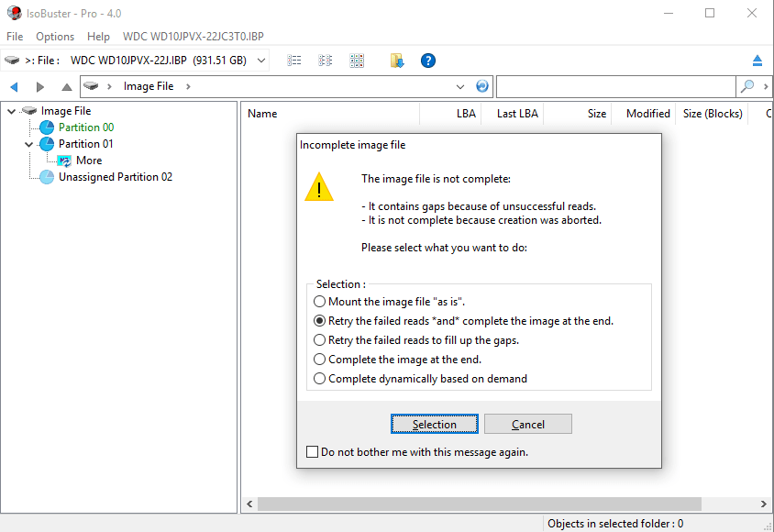Open help via blue question mark icon

click(428, 61)
